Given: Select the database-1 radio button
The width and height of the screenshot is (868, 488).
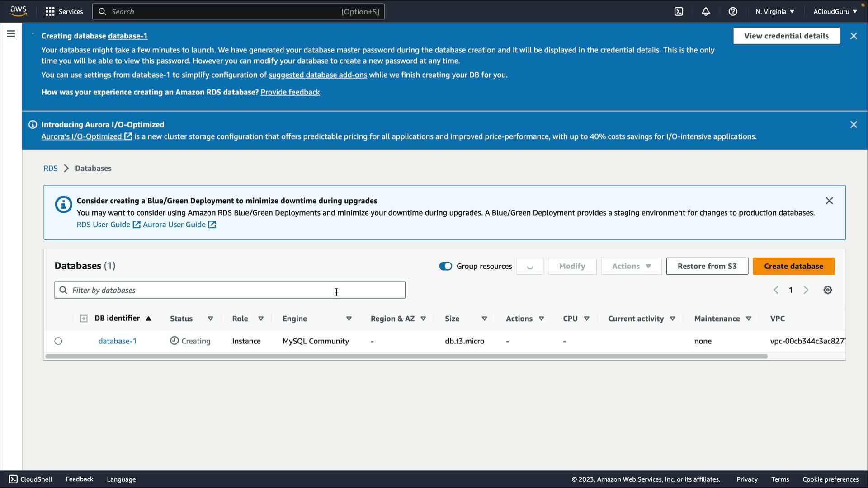Looking at the screenshot, I should (58, 341).
